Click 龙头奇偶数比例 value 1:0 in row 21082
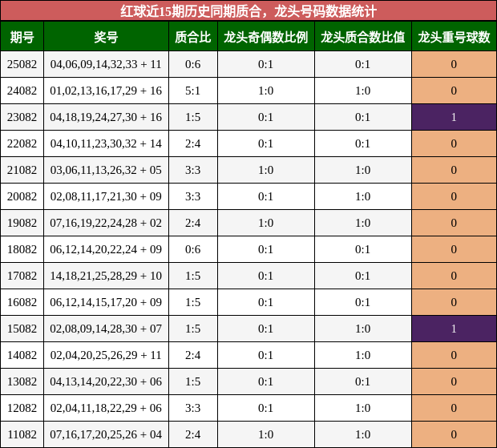The height and width of the screenshot is (448, 497). point(266,170)
